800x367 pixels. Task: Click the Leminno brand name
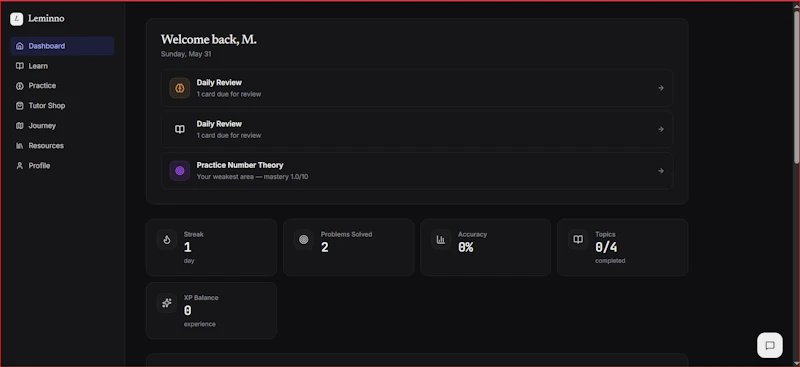46,19
